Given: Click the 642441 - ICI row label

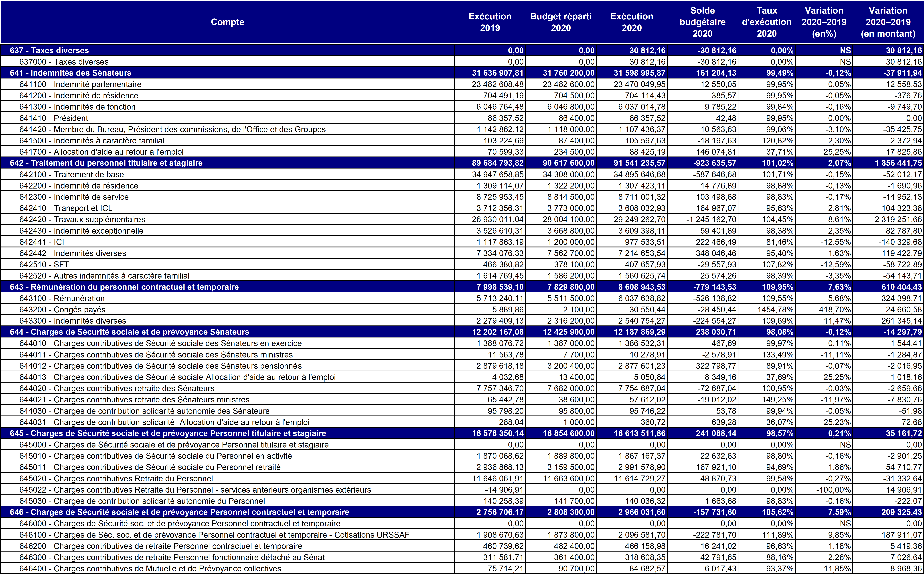Looking at the screenshot, I should coord(42,242).
